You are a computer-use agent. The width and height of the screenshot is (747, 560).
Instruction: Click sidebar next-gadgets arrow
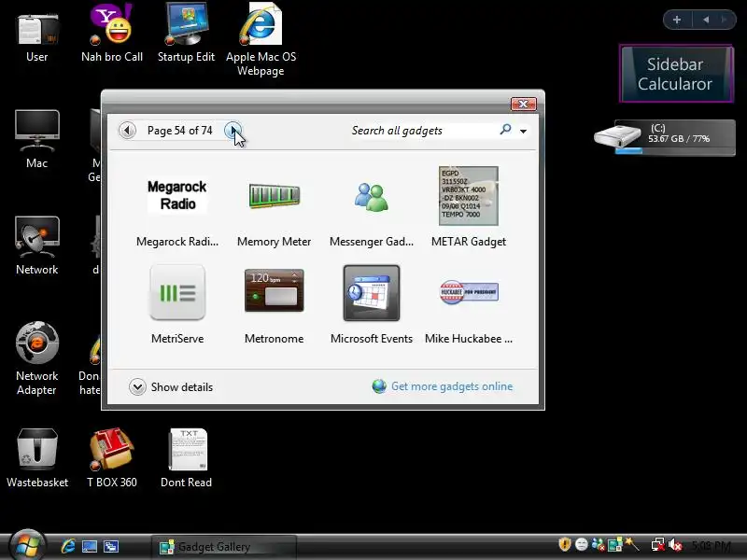pos(725,20)
